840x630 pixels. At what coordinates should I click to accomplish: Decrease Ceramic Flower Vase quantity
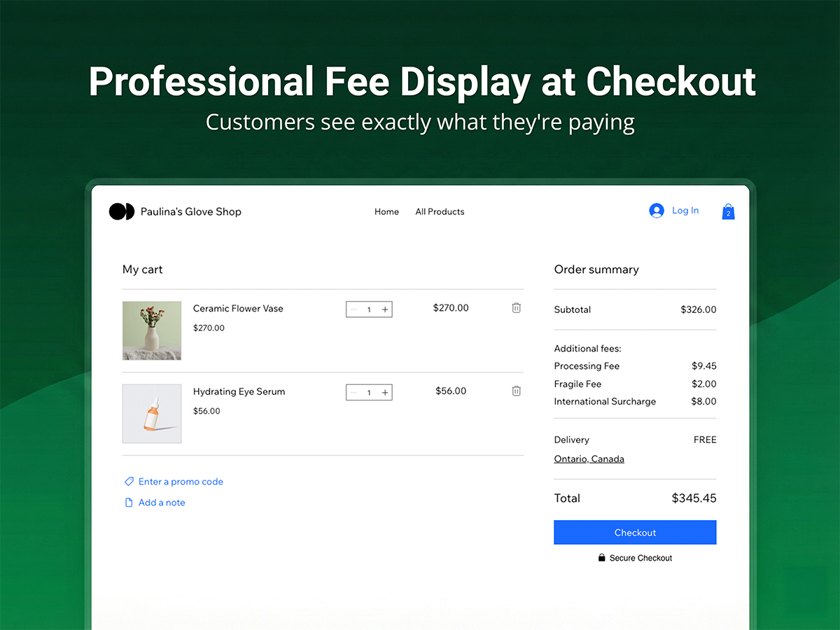353,309
